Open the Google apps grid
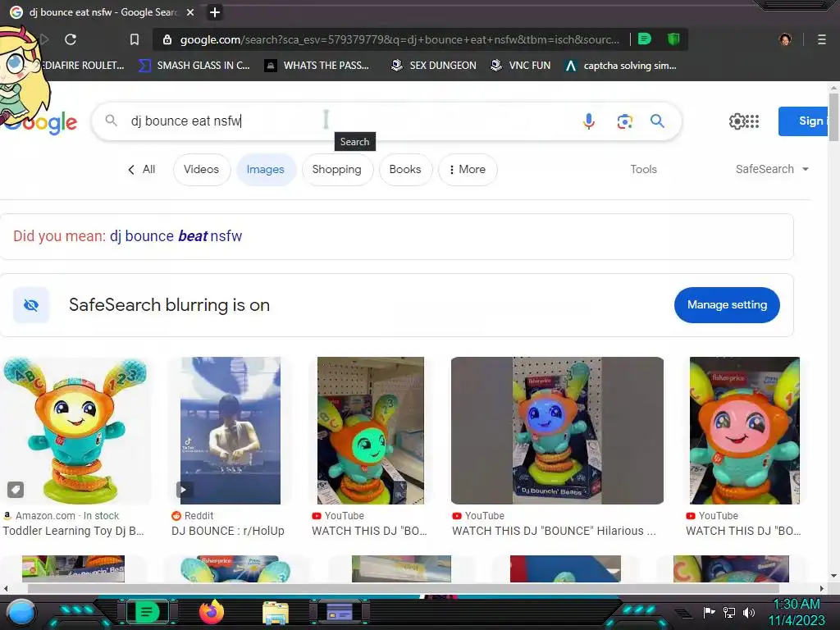The image size is (840, 630). coord(752,121)
